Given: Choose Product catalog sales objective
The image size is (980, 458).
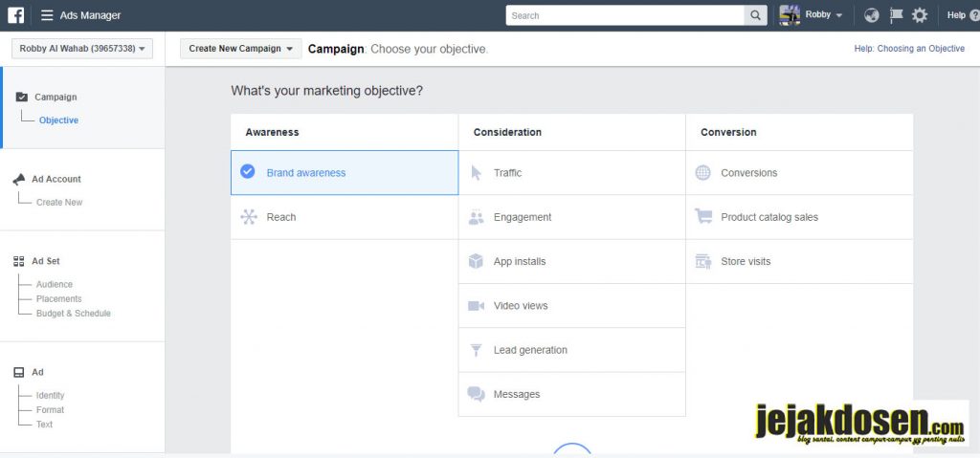Looking at the screenshot, I should [799, 217].
